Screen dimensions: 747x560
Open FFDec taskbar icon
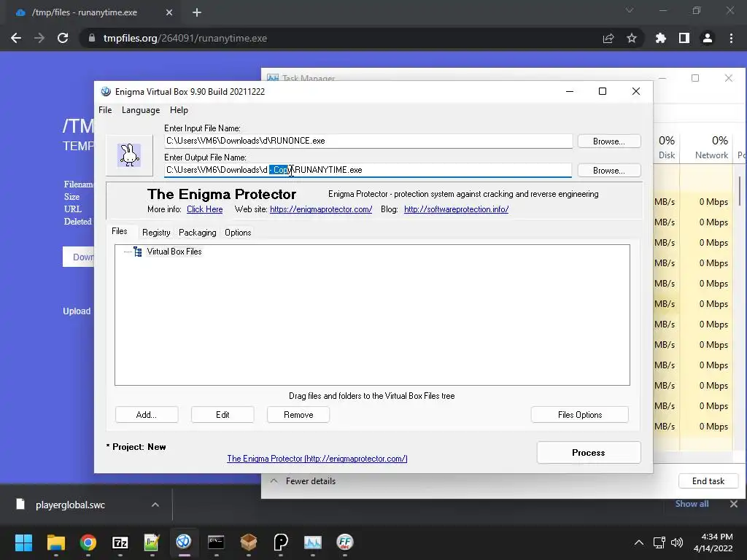click(x=345, y=542)
